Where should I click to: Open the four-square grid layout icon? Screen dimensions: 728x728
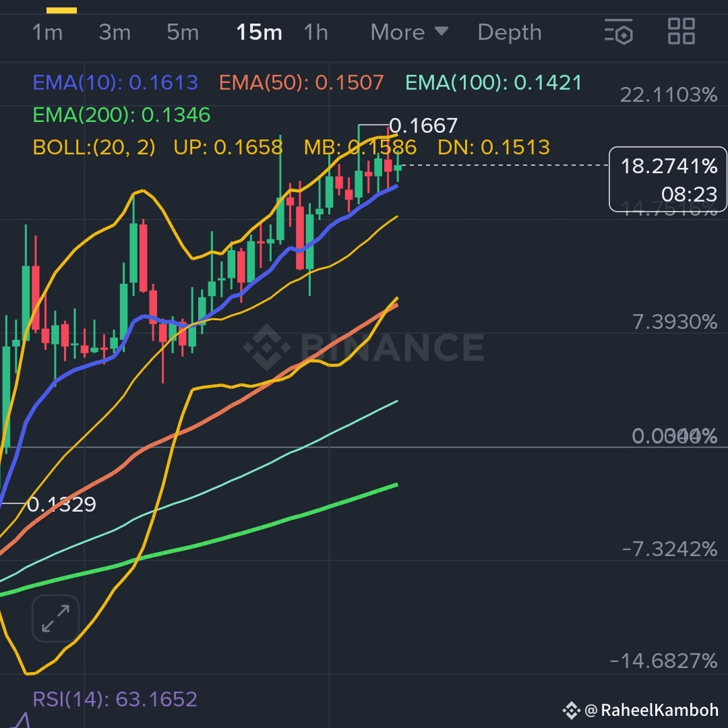(x=681, y=32)
